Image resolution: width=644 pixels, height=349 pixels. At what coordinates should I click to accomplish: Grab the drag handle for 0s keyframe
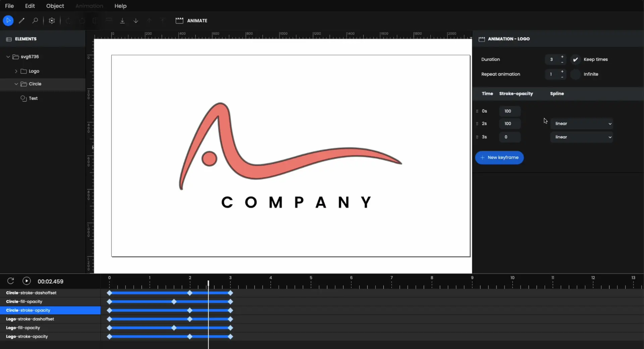pyautogui.click(x=477, y=111)
